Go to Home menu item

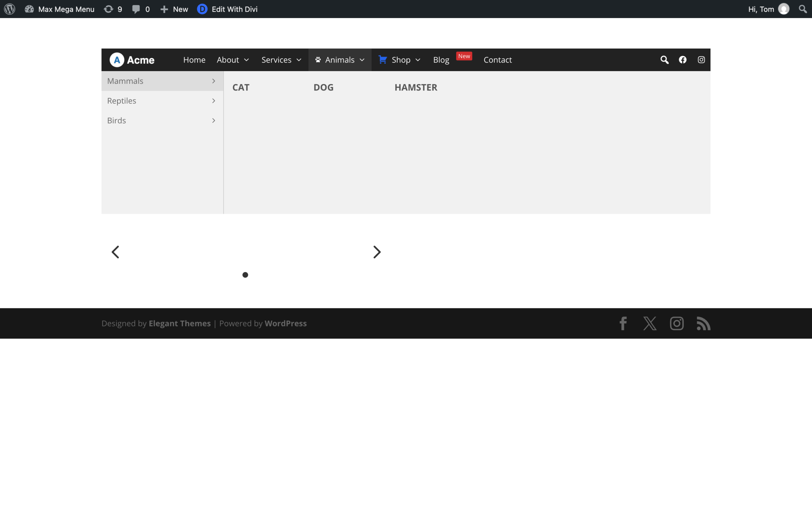tap(194, 60)
